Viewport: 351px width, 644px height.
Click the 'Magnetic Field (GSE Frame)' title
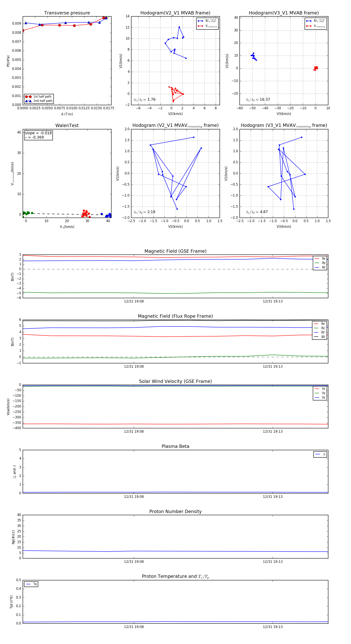175,251
